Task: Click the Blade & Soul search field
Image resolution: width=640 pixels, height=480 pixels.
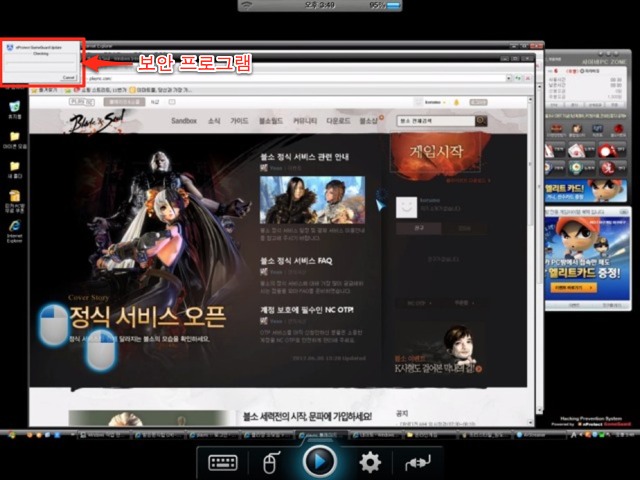Action: (x=436, y=121)
